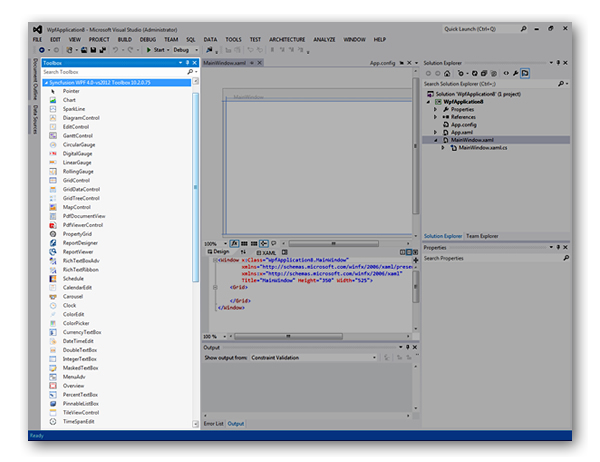Open the ARCHITECTURE menu
600x462 pixels.
pyautogui.click(x=287, y=39)
